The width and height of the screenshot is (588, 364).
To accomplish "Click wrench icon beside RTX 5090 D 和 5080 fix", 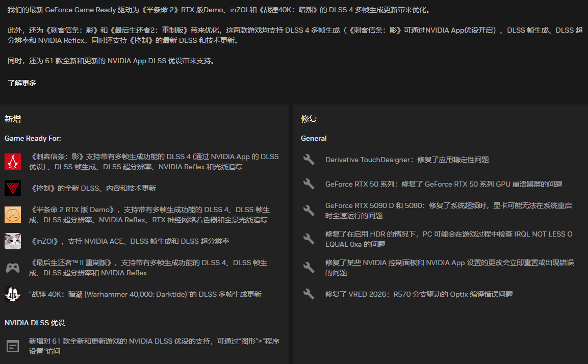I will coord(309,211).
